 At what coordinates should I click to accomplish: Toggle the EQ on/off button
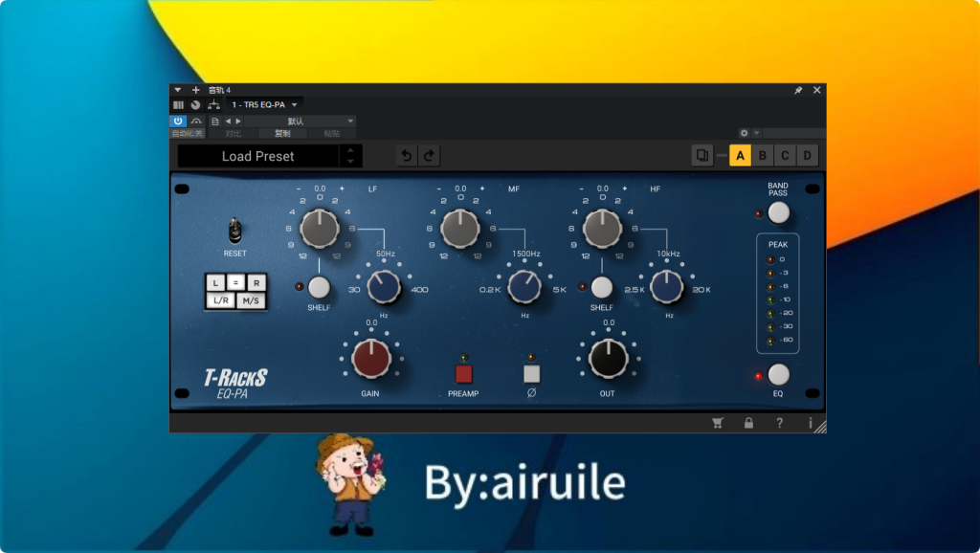coord(778,375)
